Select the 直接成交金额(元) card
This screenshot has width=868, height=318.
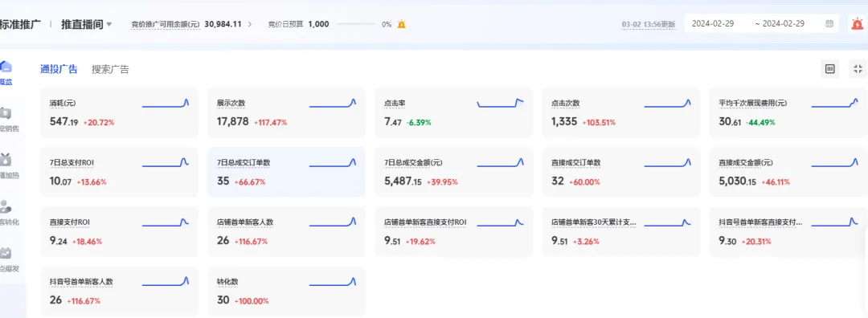(x=788, y=172)
